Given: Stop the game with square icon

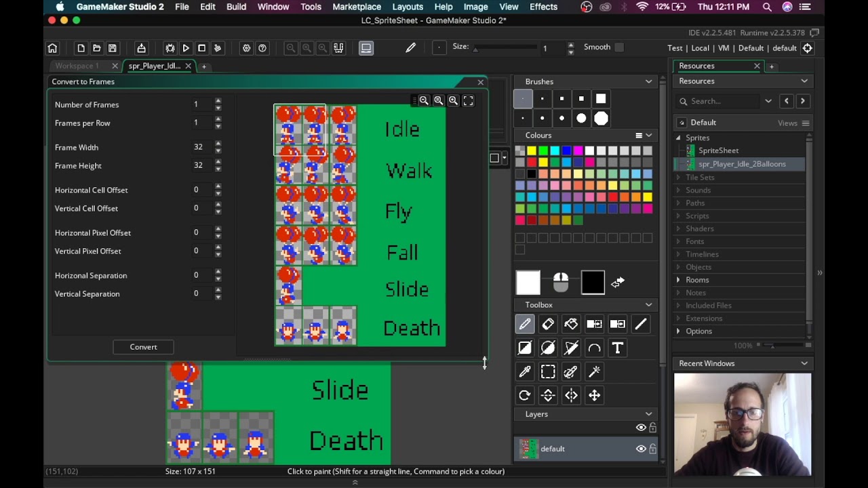Looking at the screenshot, I should (201, 48).
